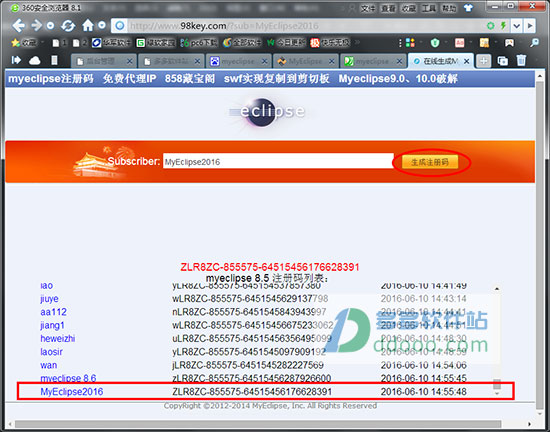Screen dimensions: 550x432
Task: Expand more bookmarks chevron
Action: pyautogui.click(x=358, y=43)
